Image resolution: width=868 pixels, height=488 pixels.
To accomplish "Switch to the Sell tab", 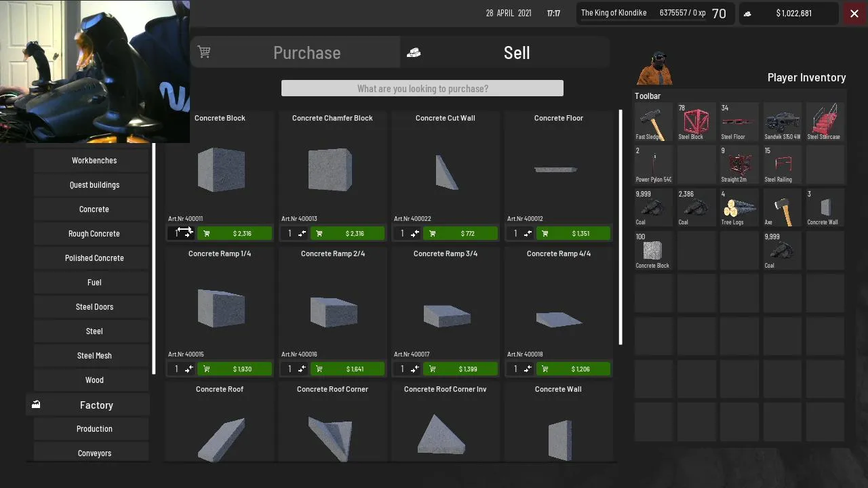I will point(505,52).
